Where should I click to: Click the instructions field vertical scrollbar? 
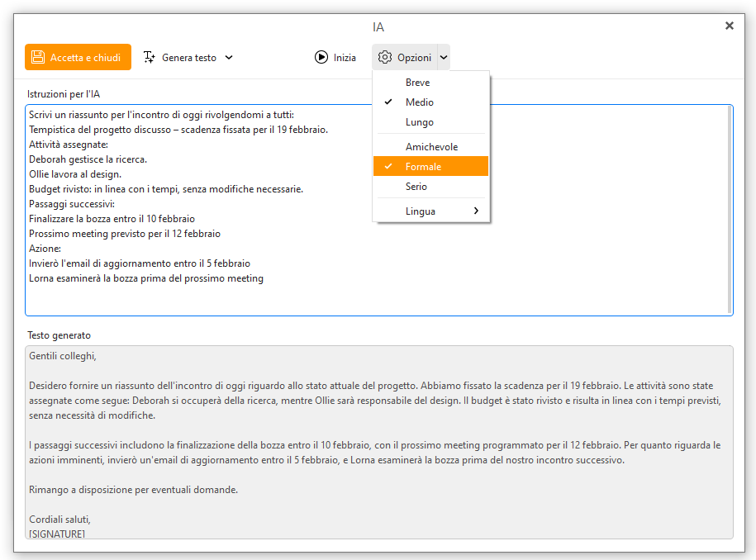point(730,210)
